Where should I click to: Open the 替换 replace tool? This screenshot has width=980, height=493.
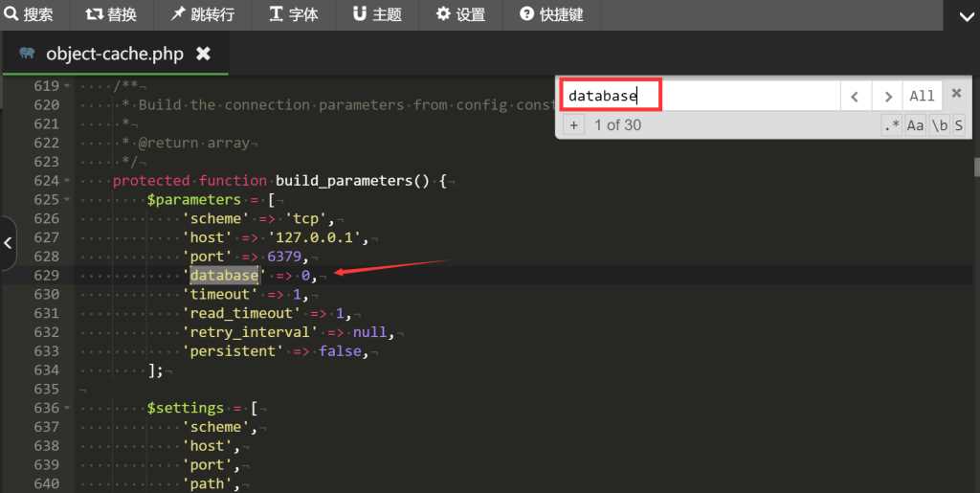pos(111,14)
